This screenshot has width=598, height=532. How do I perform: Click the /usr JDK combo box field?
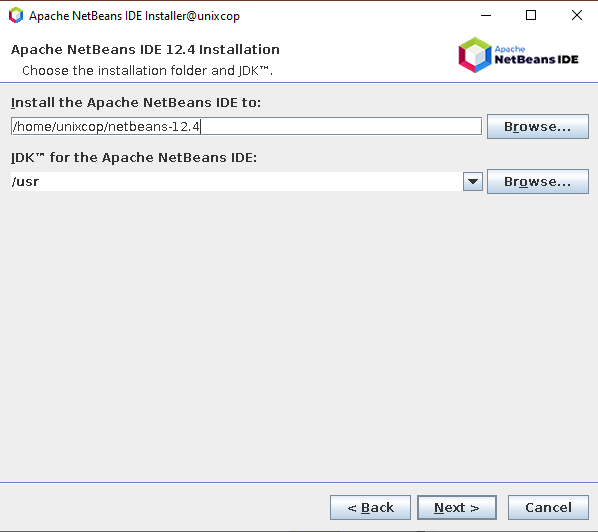236,182
